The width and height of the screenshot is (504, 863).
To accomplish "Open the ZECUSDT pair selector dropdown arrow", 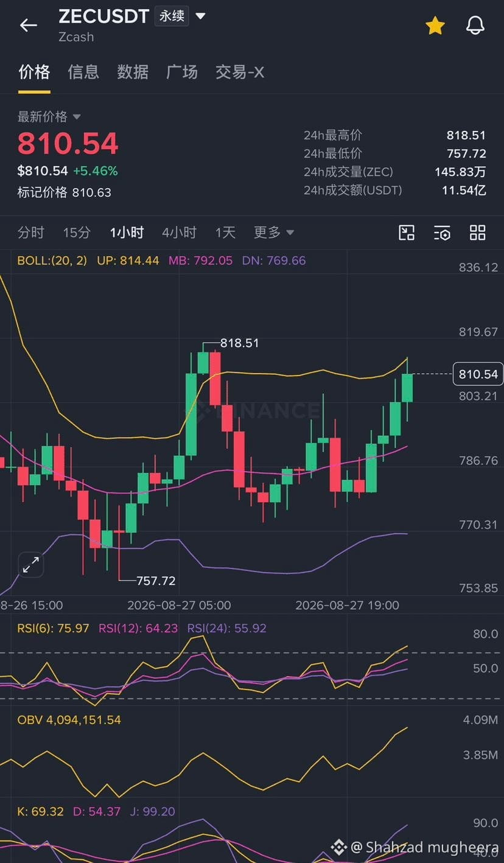I will tap(200, 16).
